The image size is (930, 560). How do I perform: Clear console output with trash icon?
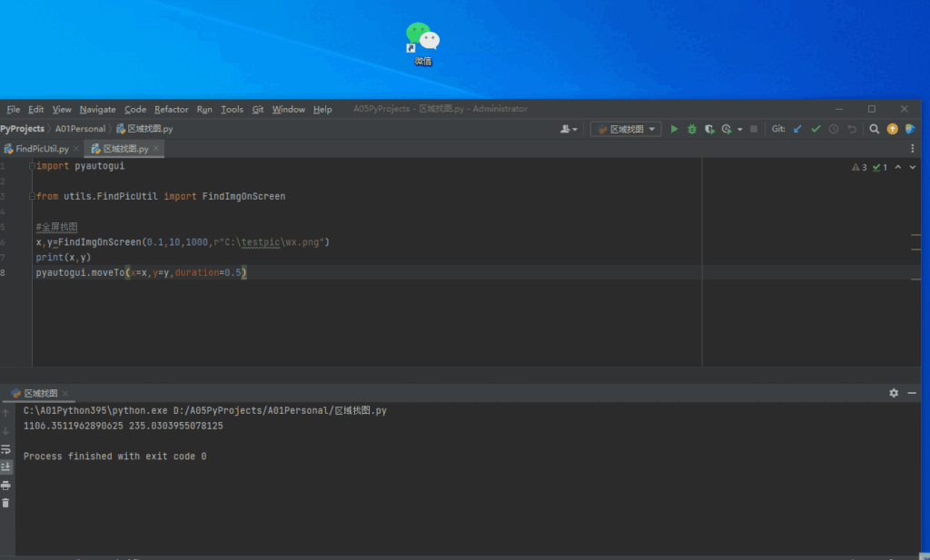(6, 503)
